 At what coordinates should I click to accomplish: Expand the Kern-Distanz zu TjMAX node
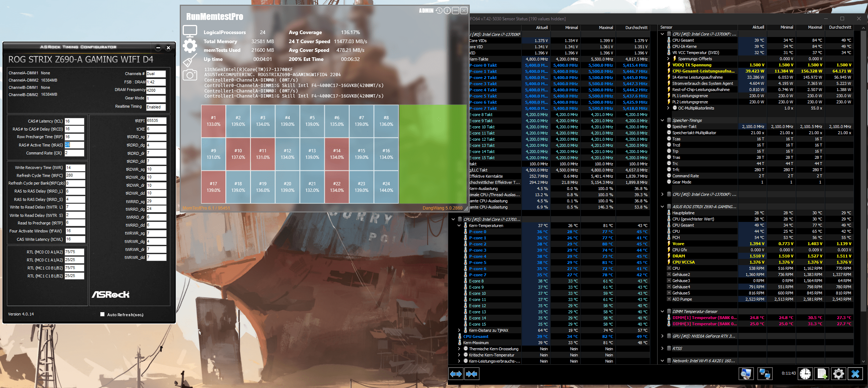click(459, 330)
